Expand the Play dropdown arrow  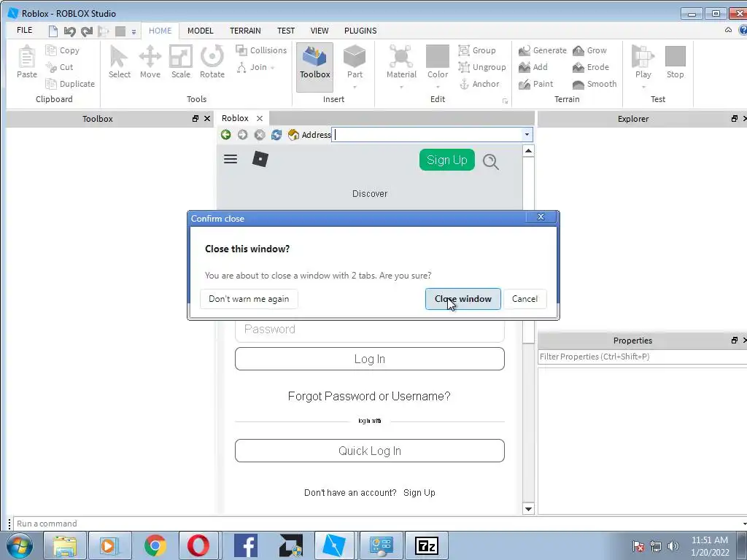643,87
